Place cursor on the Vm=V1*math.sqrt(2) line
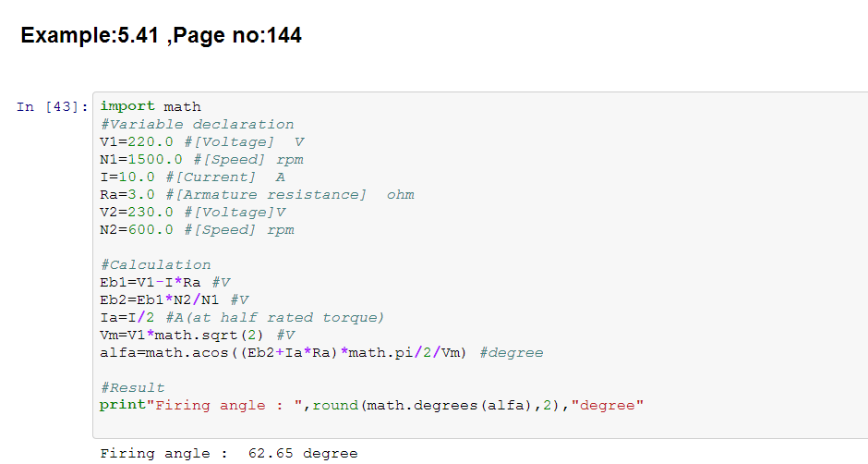This screenshot has height=464, width=868. [x=197, y=335]
